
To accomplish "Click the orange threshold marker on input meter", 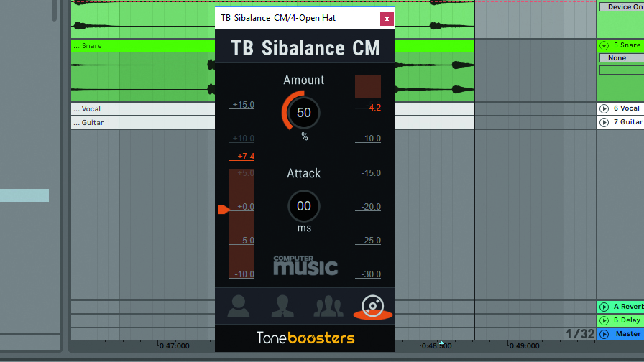I will [224, 210].
